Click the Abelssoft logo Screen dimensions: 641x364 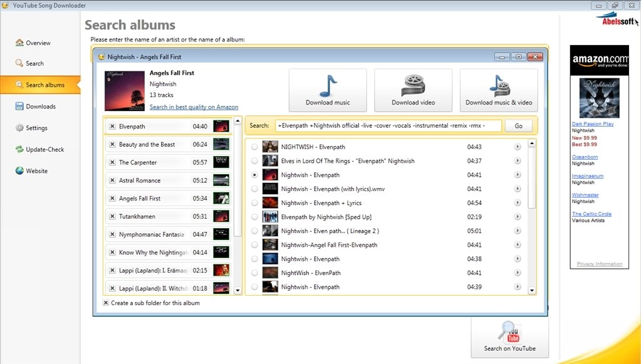pos(617,19)
